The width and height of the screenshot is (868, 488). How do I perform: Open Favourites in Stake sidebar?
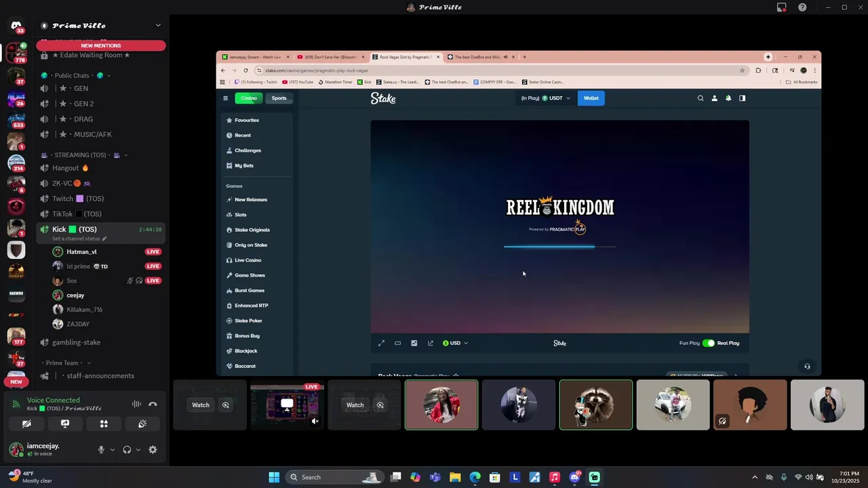[257, 120]
